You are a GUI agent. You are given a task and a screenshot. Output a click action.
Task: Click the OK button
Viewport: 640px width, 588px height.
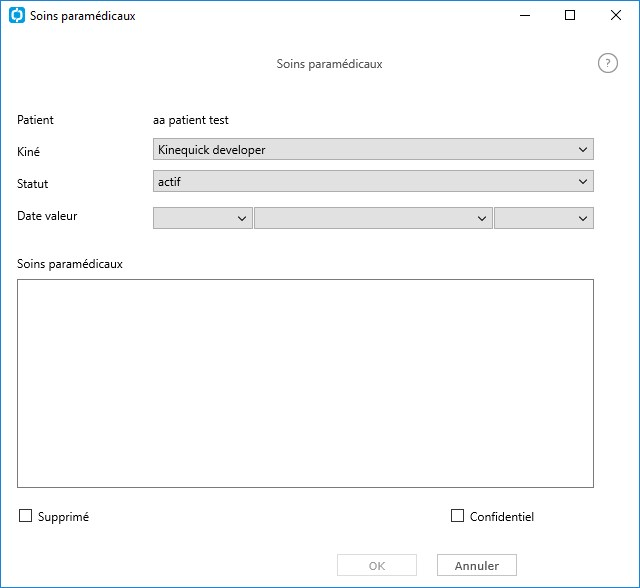click(x=377, y=565)
